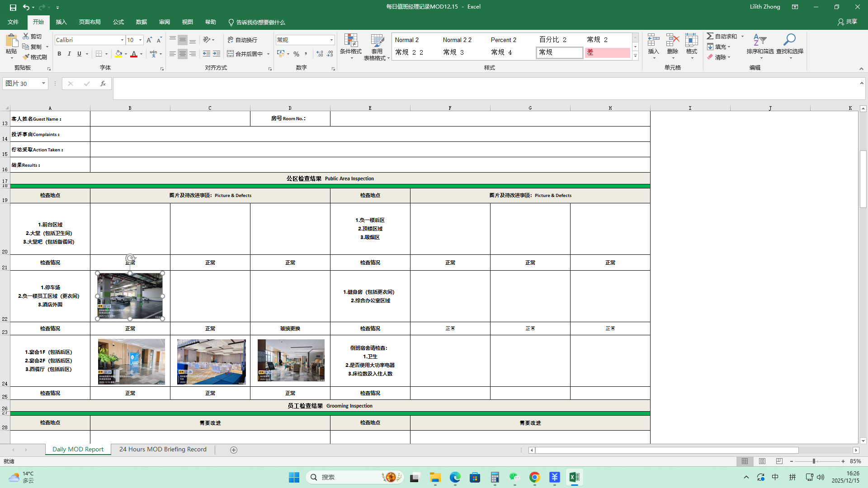Open the number format dropdown

pos(331,40)
